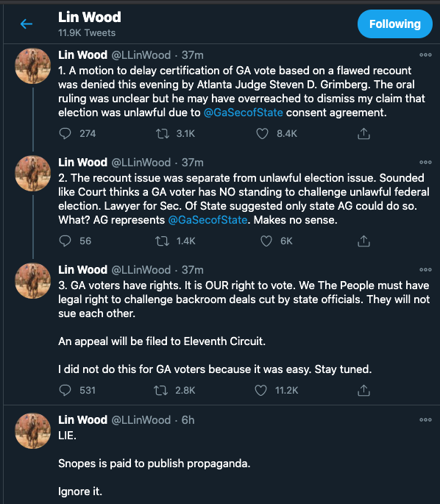The height and width of the screenshot is (504, 440).
Task: Open more options on the third tweet
Action: [x=425, y=270]
